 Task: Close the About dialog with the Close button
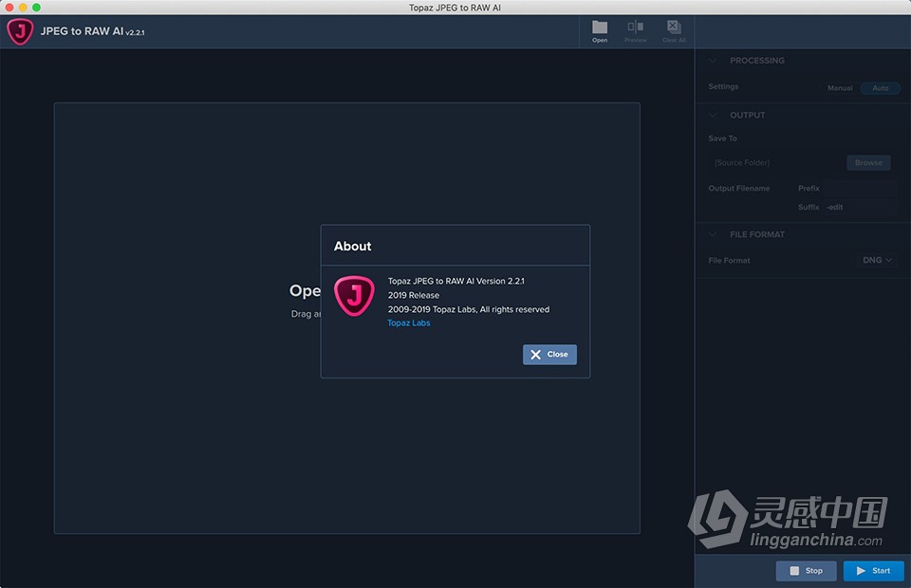coord(549,355)
